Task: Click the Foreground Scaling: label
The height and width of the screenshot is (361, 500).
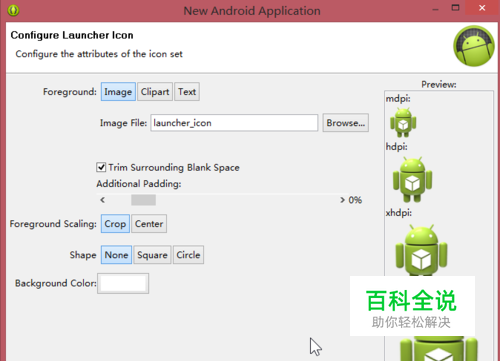Action: [53, 224]
